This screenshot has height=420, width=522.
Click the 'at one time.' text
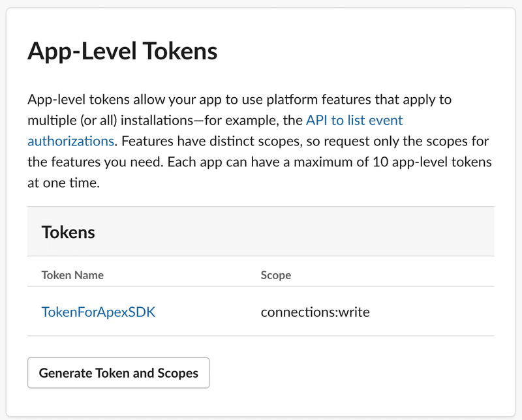coord(63,183)
